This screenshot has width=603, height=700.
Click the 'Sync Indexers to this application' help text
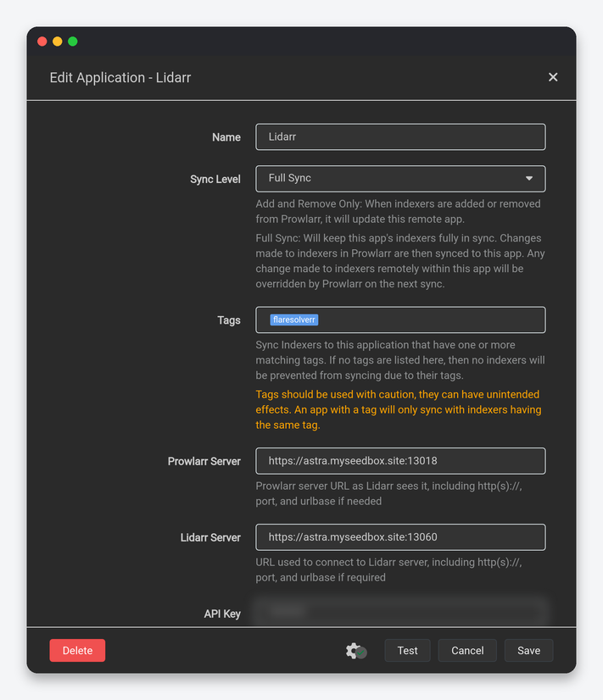[400, 360]
